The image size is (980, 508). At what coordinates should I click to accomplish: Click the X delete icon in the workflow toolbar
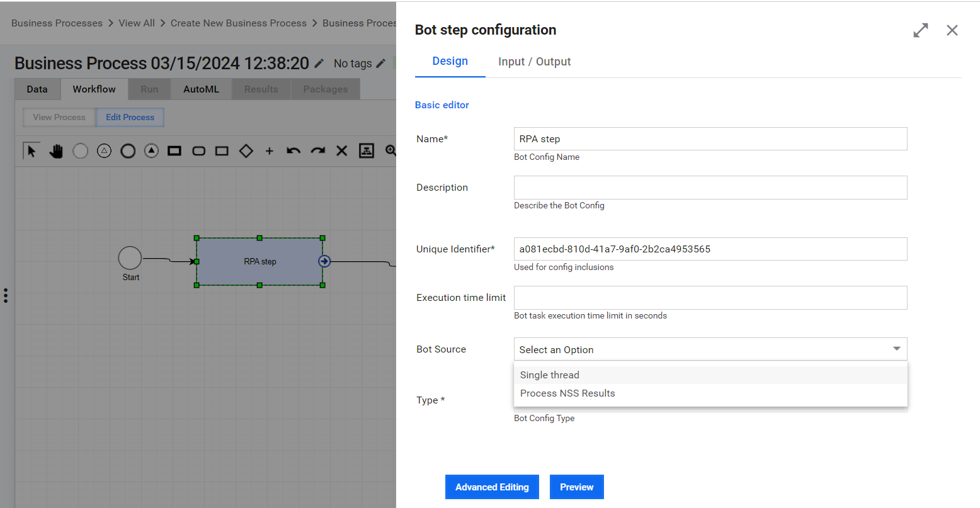pos(341,151)
